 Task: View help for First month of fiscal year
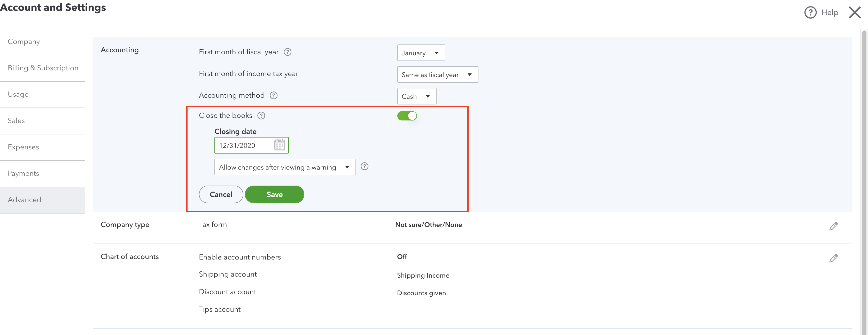[x=288, y=52]
